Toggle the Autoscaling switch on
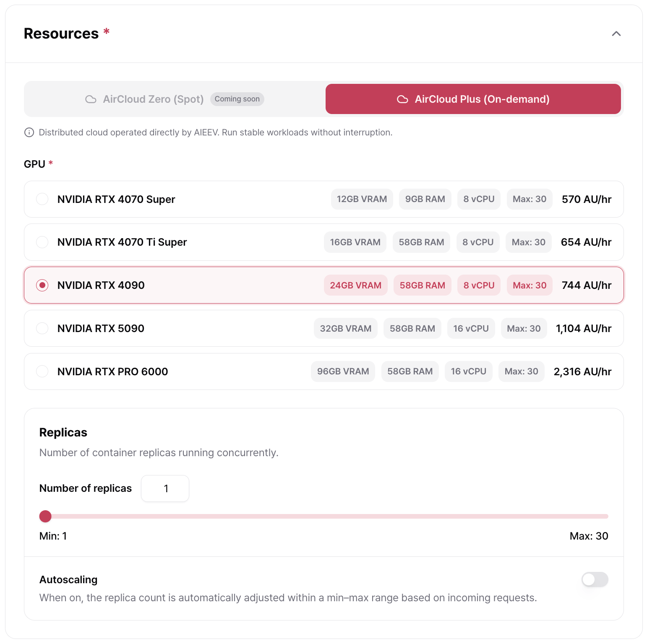 click(595, 579)
